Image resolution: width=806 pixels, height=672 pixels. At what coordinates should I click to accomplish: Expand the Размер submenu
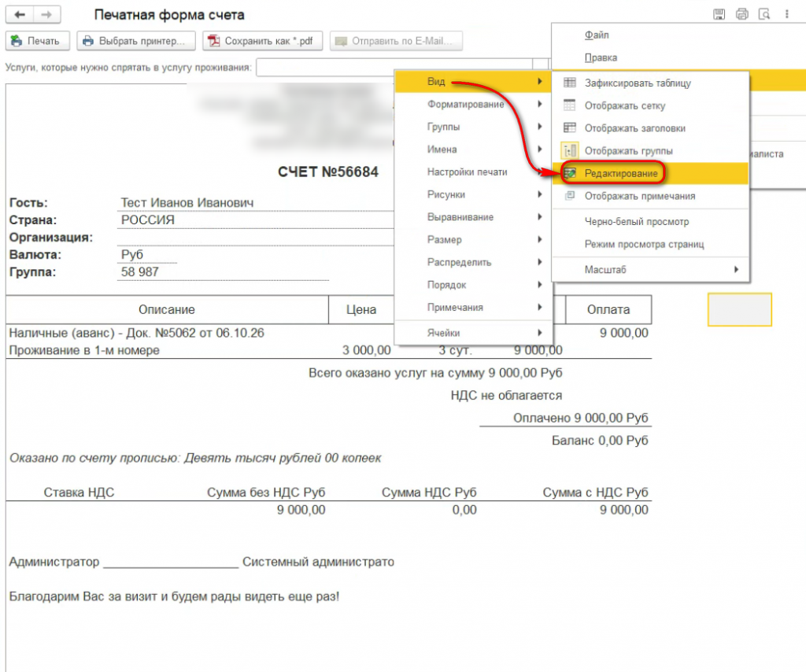473,240
